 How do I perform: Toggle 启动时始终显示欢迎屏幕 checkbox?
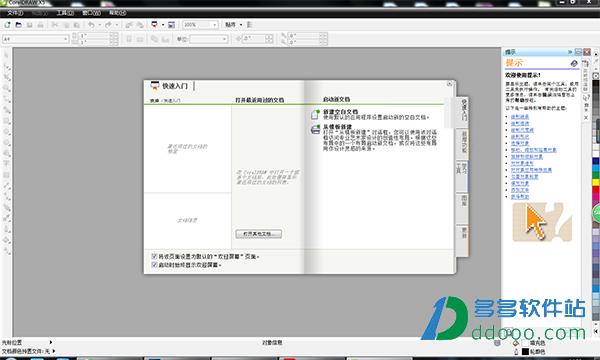coord(154,265)
